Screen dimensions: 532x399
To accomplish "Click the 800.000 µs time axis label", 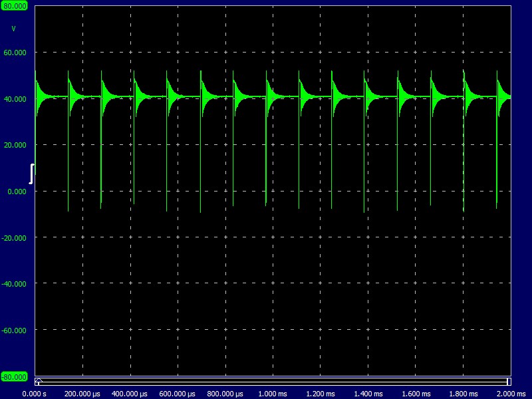I will click(225, 394).
